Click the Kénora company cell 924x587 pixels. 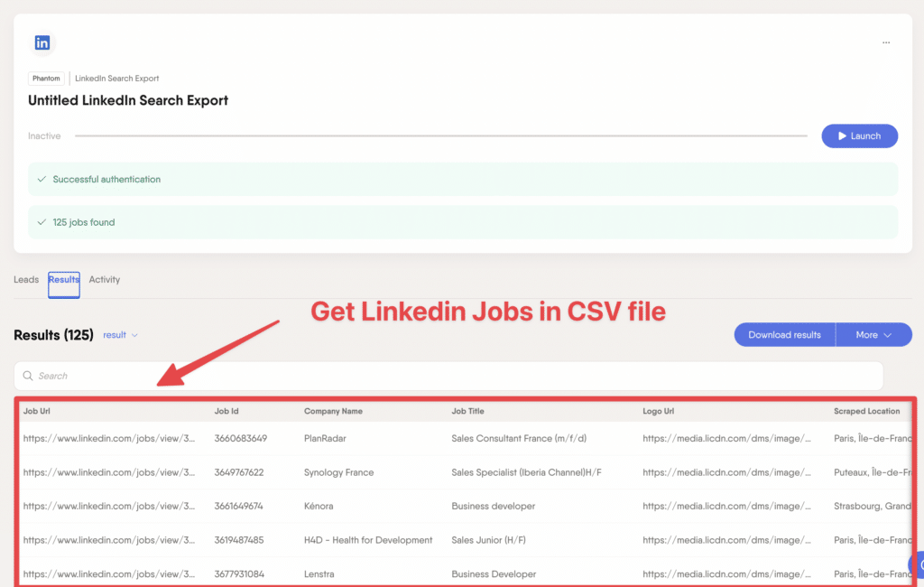319,507
